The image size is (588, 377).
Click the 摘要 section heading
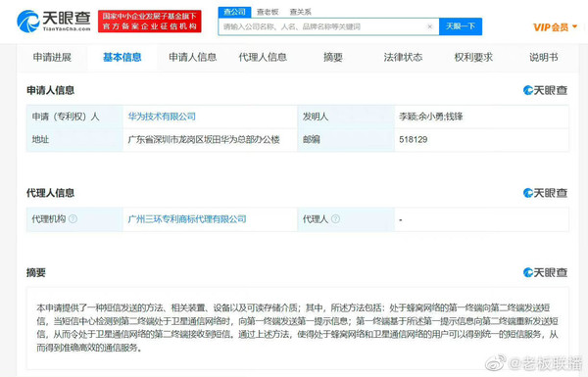36,273
